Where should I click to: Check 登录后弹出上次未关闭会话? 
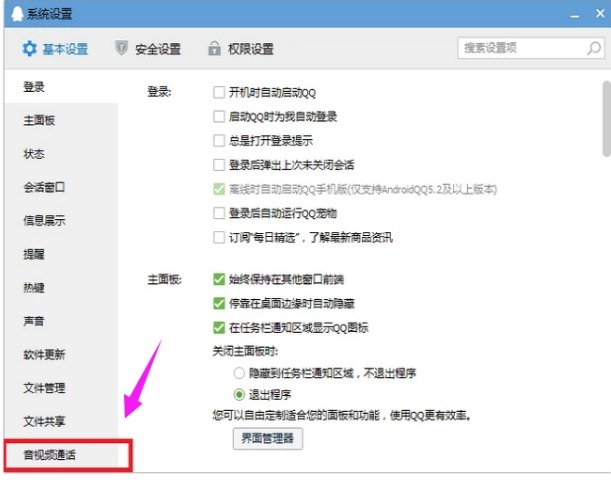pos(219,165)
